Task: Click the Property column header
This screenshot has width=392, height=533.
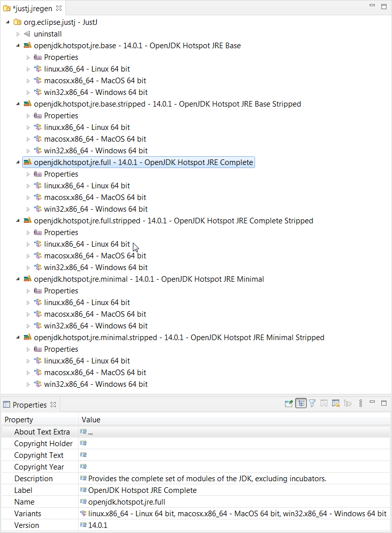Action: coord(19,420)
